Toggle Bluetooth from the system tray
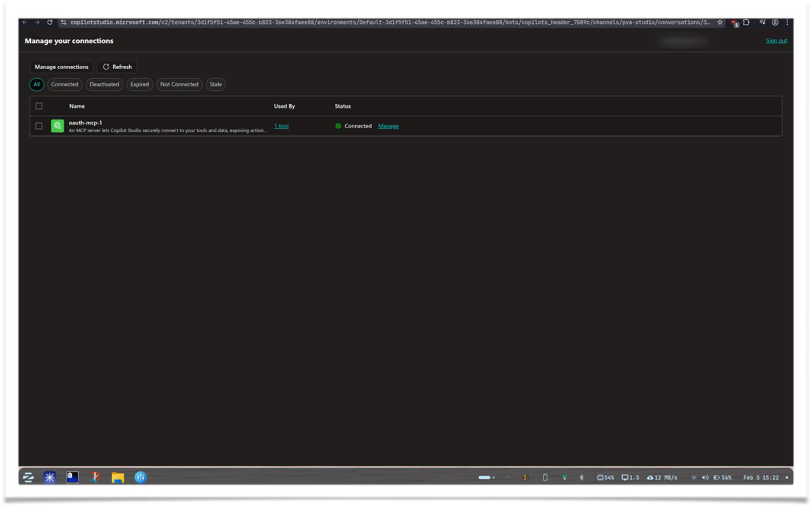This screenshot has height=510, width=812. [x=582, y=477]
